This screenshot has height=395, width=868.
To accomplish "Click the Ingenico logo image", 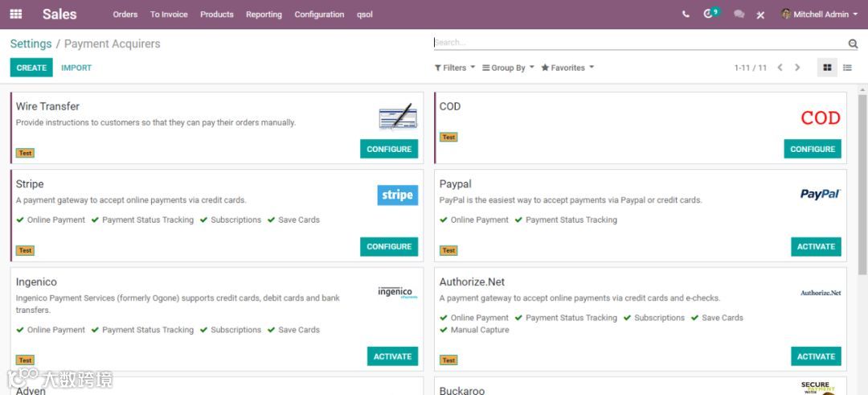I will 398,292.
